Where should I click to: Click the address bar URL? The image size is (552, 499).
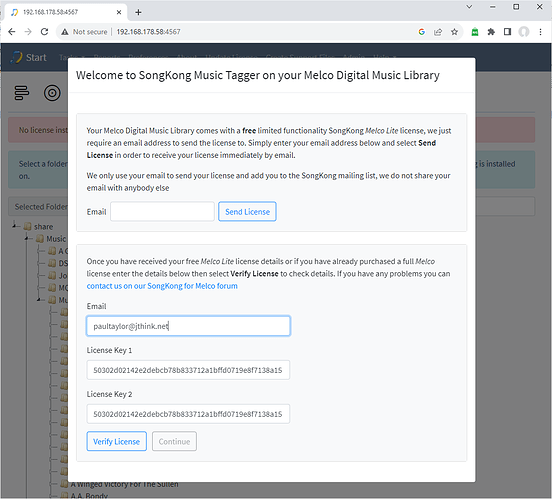click(x=148, y=32)
